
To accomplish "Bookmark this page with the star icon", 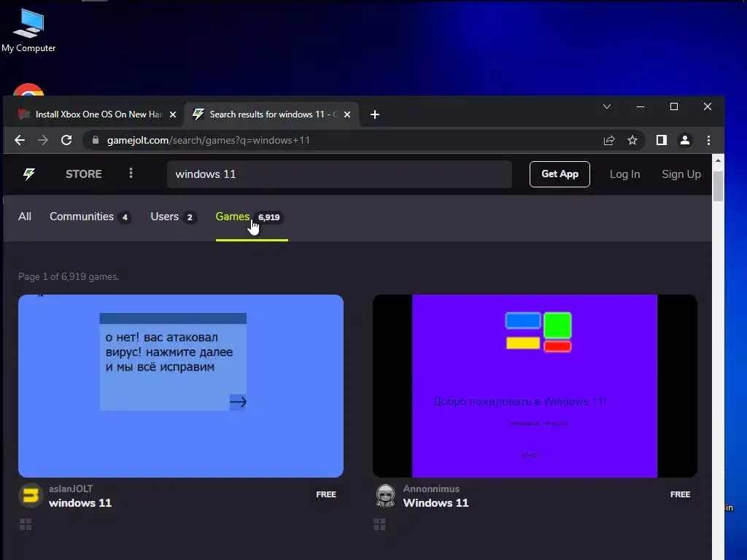I will point(632,140).
